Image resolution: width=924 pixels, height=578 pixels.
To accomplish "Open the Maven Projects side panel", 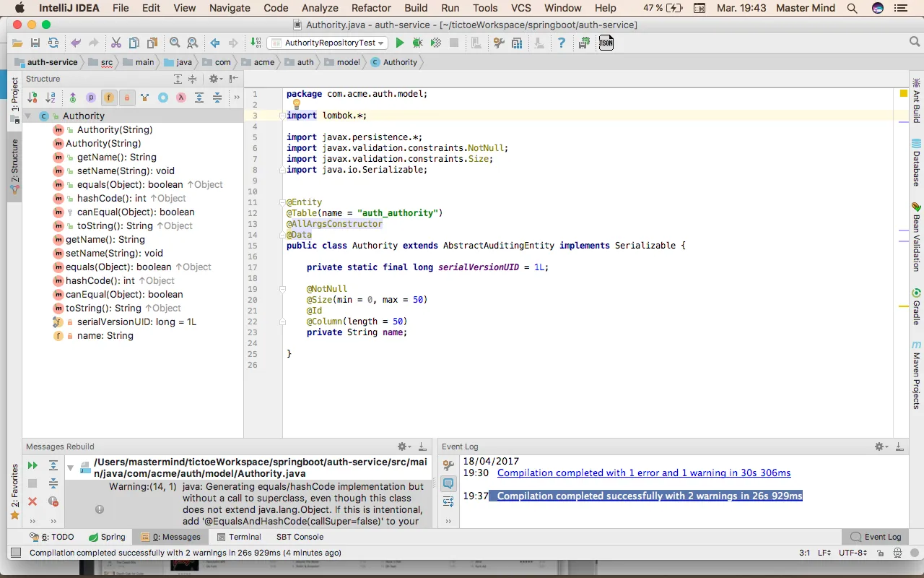I will click(916, 376).
